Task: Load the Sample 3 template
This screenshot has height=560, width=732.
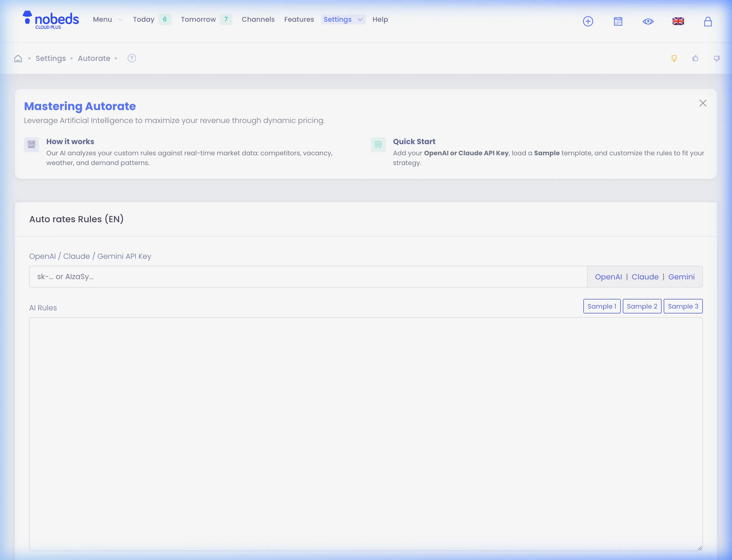Action: tap(683, 306)
